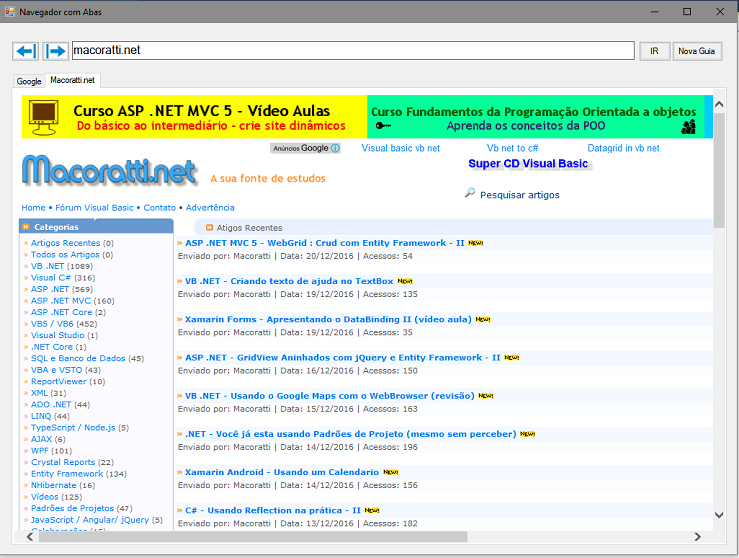Open the Vídeos category
Image resolution: width=739 pixels, height=558 pixels.
point(44,497)
